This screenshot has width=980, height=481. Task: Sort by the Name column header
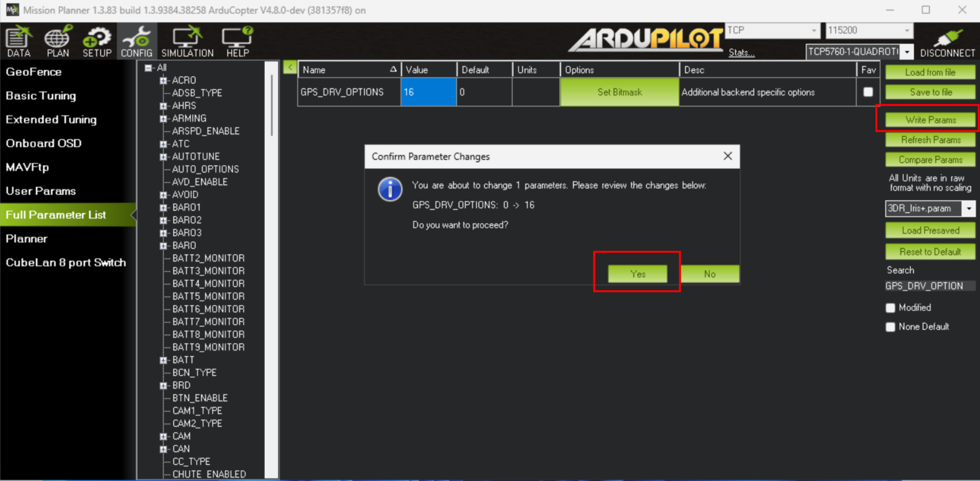coord(349,70)
